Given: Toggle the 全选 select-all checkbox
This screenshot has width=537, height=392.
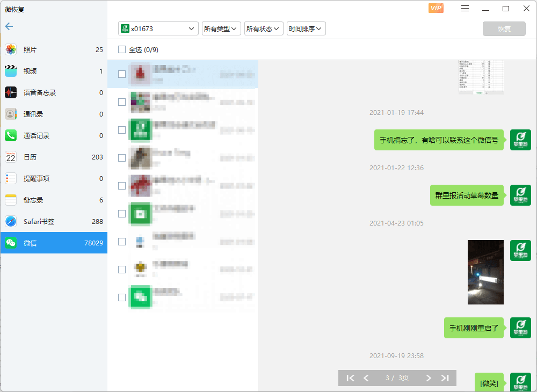Looking at the screenshot, I should [x=121, y=49].
